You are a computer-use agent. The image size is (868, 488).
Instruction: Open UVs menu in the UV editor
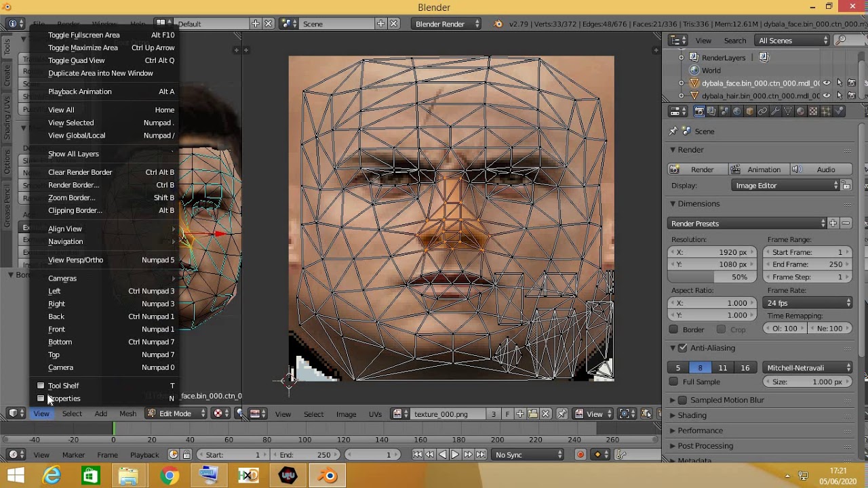375,414
